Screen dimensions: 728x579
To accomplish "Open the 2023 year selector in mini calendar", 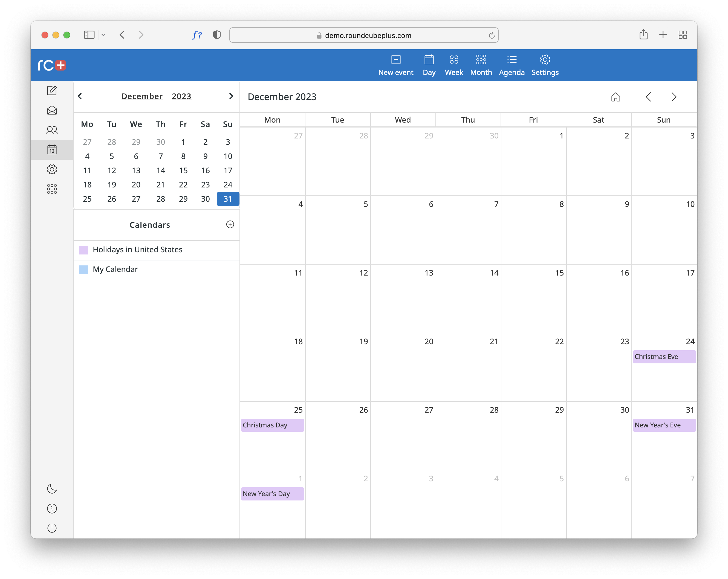I will 181,96.
